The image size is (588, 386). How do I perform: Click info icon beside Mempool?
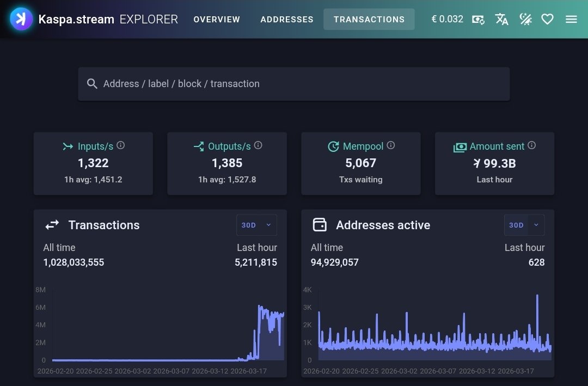pos(391,145)
